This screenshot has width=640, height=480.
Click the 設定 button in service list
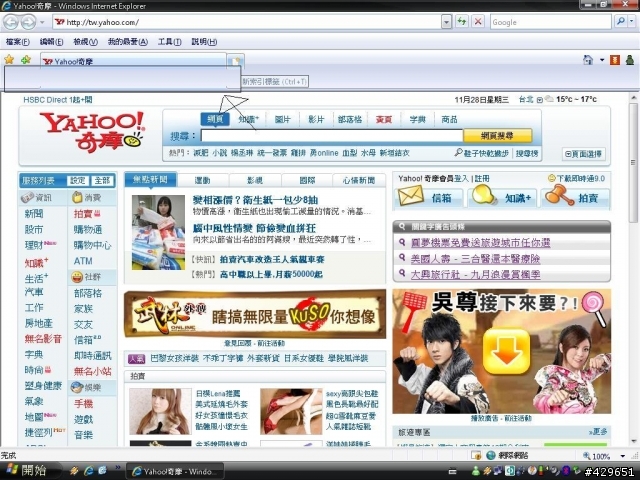tap(78, 180)
